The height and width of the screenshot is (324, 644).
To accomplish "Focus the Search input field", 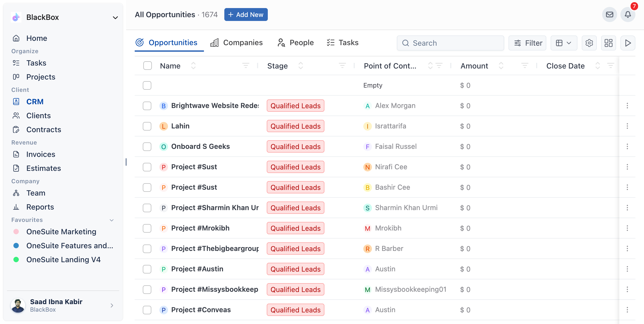I will click(450, 43).
